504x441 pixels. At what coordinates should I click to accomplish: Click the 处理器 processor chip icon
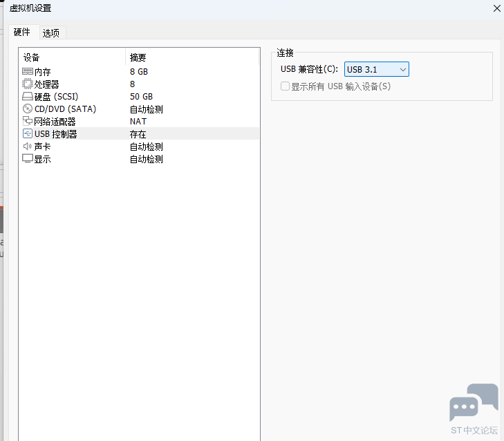pyautogui.click(x=28, y=84)
